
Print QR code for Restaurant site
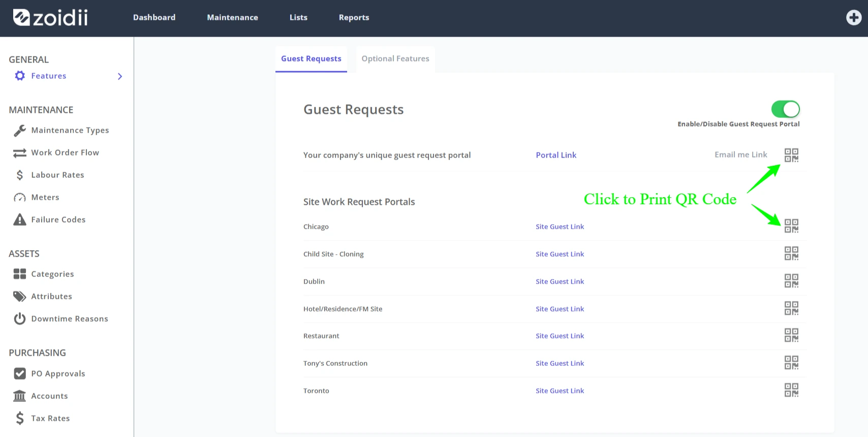791,335
